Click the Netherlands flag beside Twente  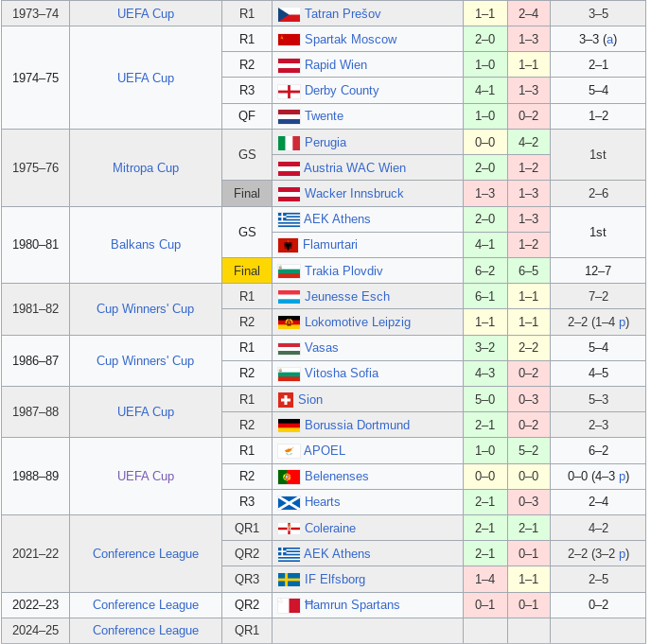point(289,116)
